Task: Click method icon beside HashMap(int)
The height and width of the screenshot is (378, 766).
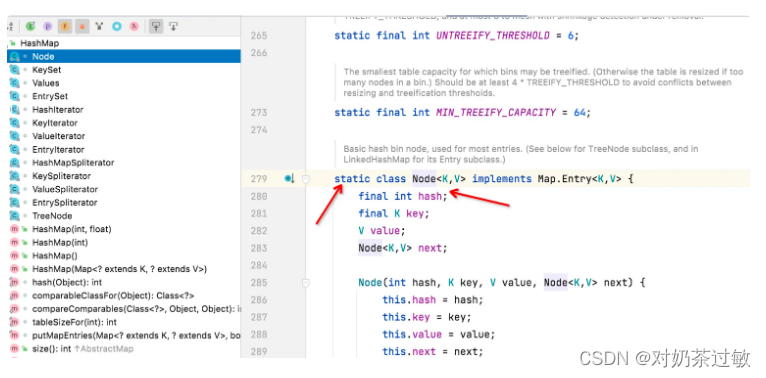Action: [x=15, y=242]
